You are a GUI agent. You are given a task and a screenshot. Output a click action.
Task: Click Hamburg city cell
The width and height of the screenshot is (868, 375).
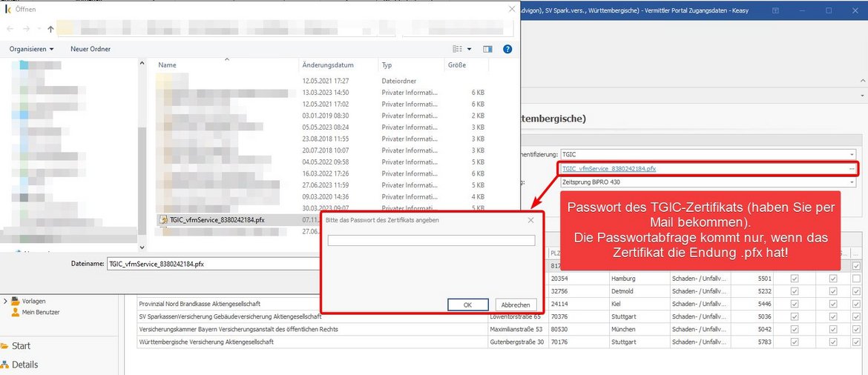tap(640, 278)
